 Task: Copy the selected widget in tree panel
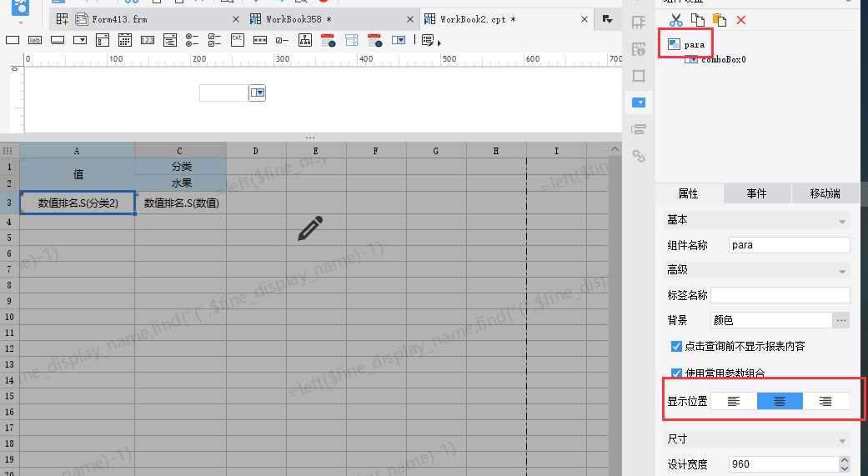698,21
